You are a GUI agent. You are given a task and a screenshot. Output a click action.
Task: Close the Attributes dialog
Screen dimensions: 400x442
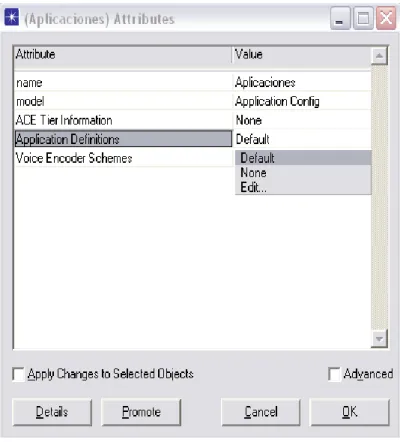tap(386, 18)
